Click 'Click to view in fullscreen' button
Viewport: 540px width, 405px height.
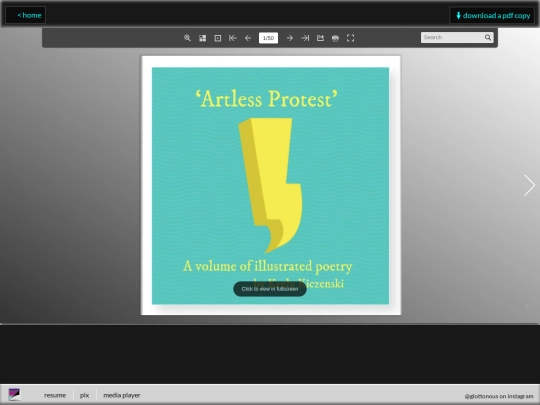(x=270, y=289)
